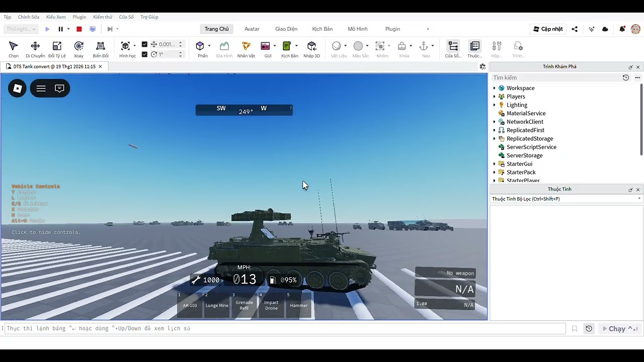
Task: Open the pause button dropdown arrow
Action: tap(68, 29)
